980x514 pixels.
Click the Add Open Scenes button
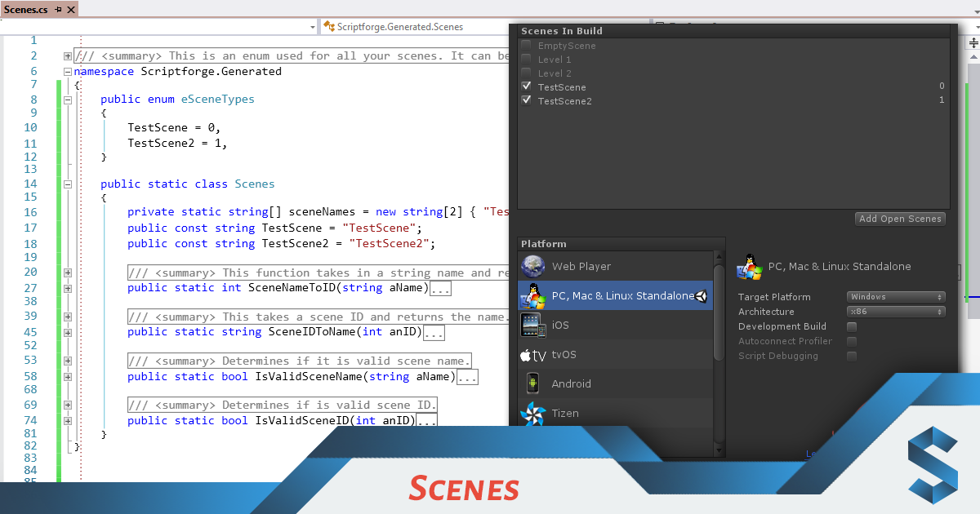pyautogui.click(x=900, y=219)
